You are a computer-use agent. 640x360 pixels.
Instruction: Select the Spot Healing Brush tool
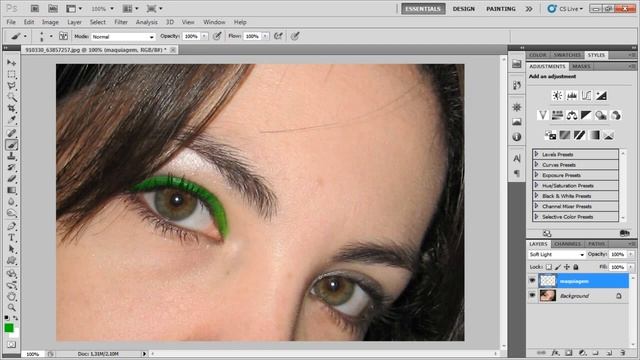pos(11,133)
